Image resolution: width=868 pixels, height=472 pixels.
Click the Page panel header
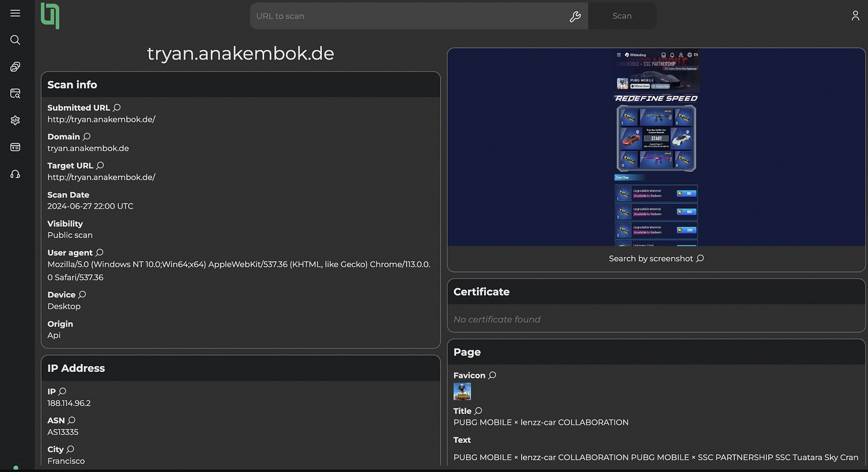[656, 352]
